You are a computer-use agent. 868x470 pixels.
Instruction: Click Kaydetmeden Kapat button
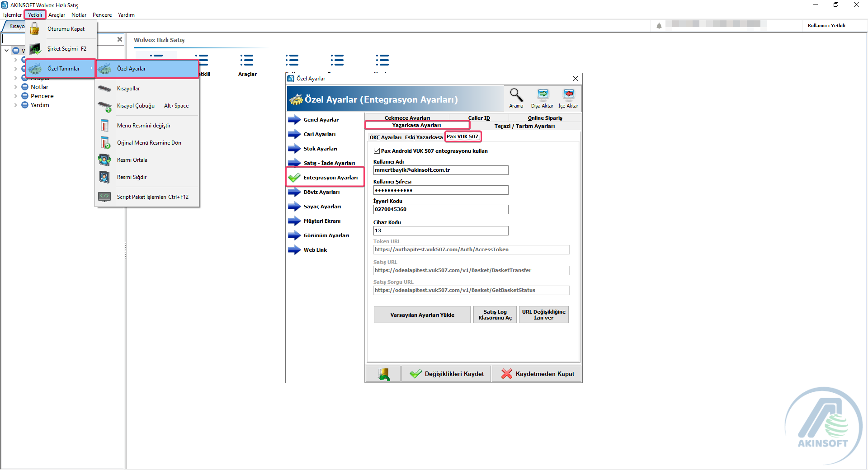537,374
